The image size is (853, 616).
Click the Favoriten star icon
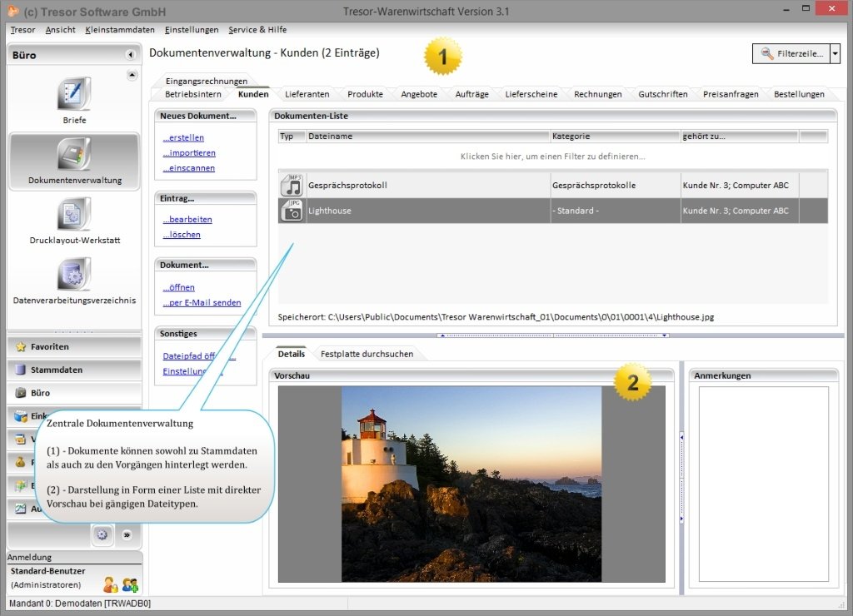click(x=21, y=347)
